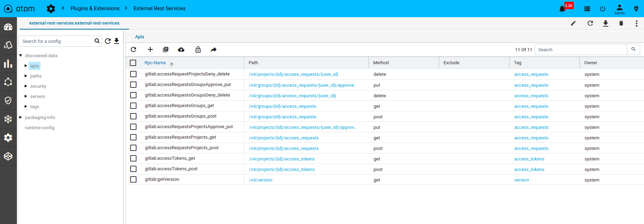Open the snowflake sidebar icon
Viewport: 644px width, 224px height.
pyautogui.click(x=8, y=119)
